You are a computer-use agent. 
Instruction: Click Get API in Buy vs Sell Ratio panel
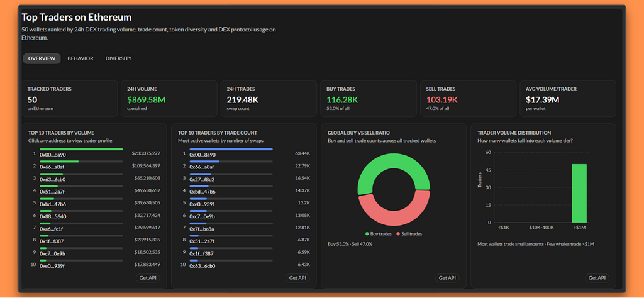click(x=447, y=278)
